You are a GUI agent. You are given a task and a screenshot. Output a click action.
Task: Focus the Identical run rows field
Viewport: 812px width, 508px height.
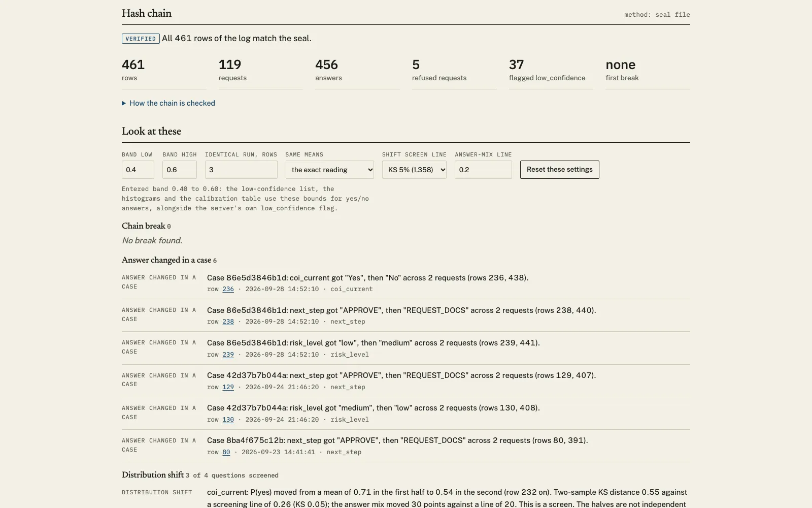pyautogui.click(x=241, y=170)
